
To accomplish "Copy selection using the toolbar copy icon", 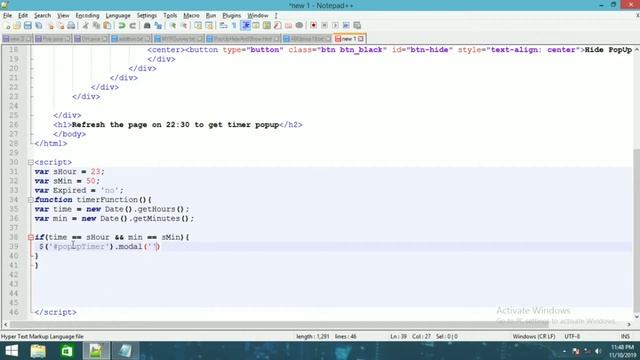I will click(x=96, y=26).
